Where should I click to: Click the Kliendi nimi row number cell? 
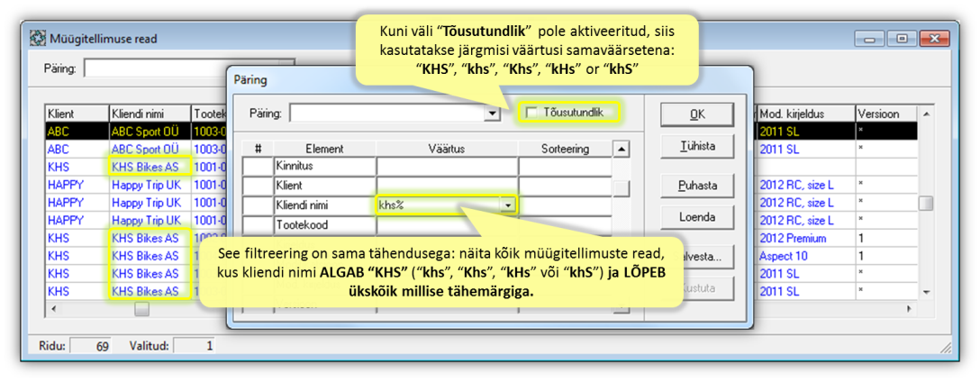(x=258, y=205)
